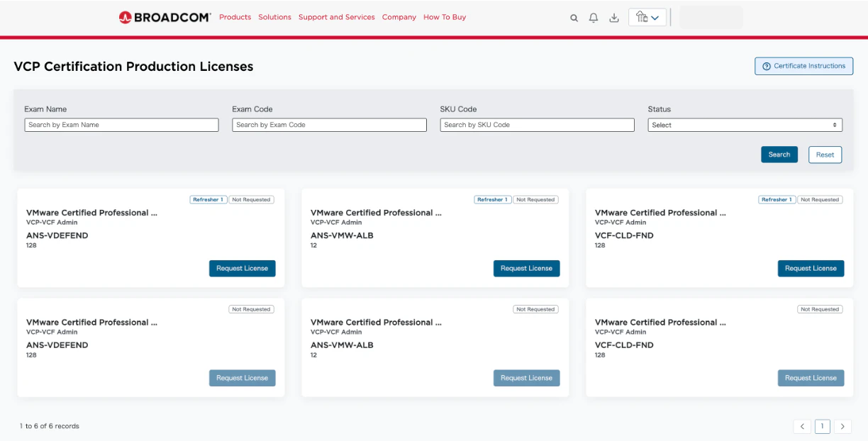868x441 pixels.
Task: Open the Company menu
Action: 399,17
